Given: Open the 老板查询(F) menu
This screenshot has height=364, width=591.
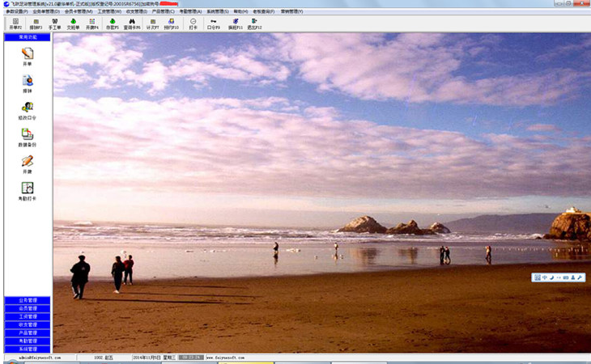Looking at the screenshot, I should [x=263, y=11].
